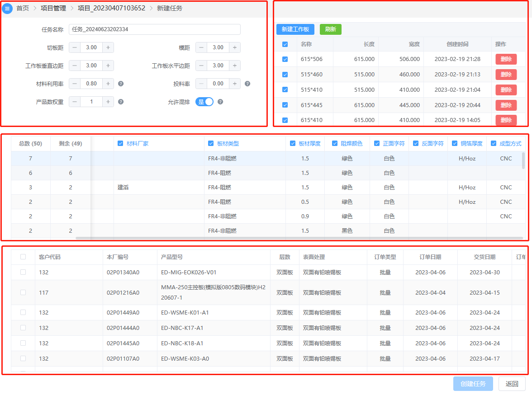The height and width of the screenshot is (395, 532).
Task: Select the material row with 黑色 solder mask
Action: pos(268,231)
